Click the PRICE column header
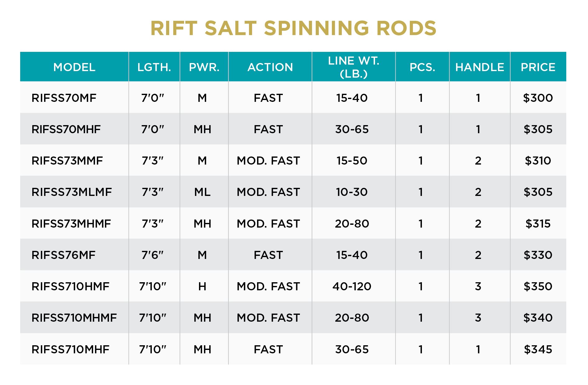 click(538, 67)
